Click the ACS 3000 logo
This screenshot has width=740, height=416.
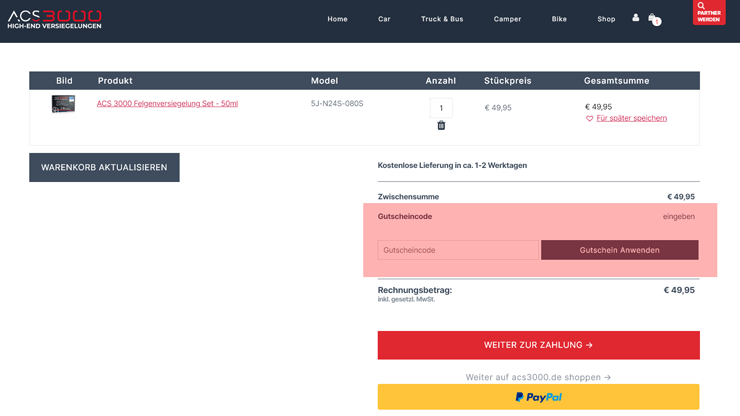[54, 19]
